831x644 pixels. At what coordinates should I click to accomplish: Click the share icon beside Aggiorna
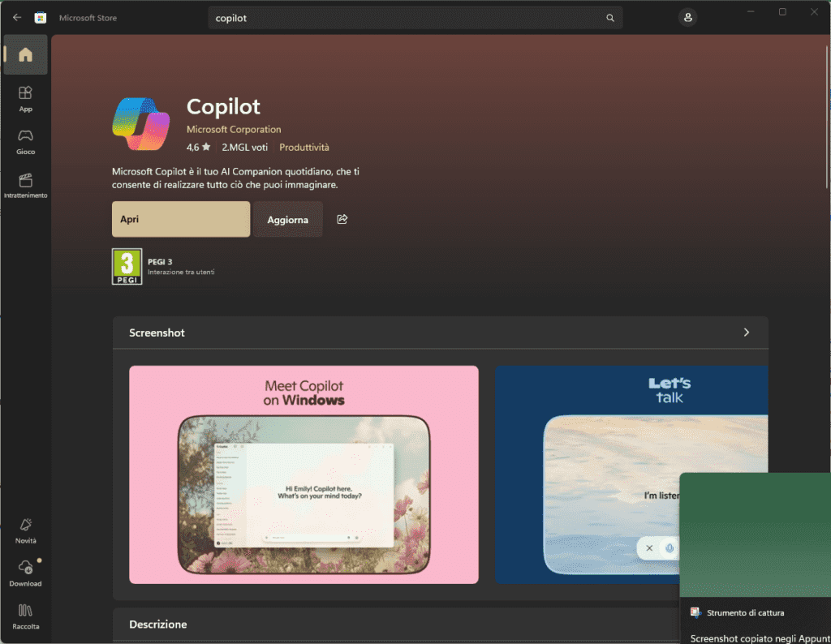click(x=342, y=219)
